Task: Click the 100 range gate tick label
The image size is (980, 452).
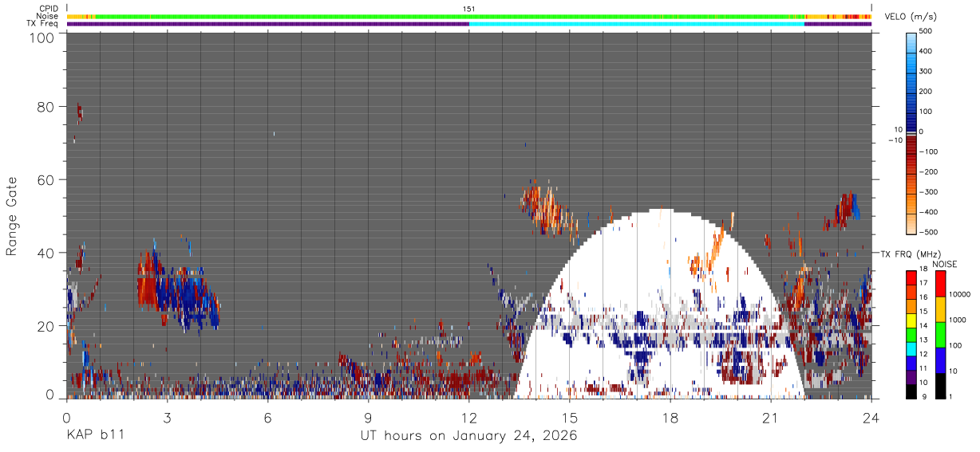Action: (x=41, y=37)
